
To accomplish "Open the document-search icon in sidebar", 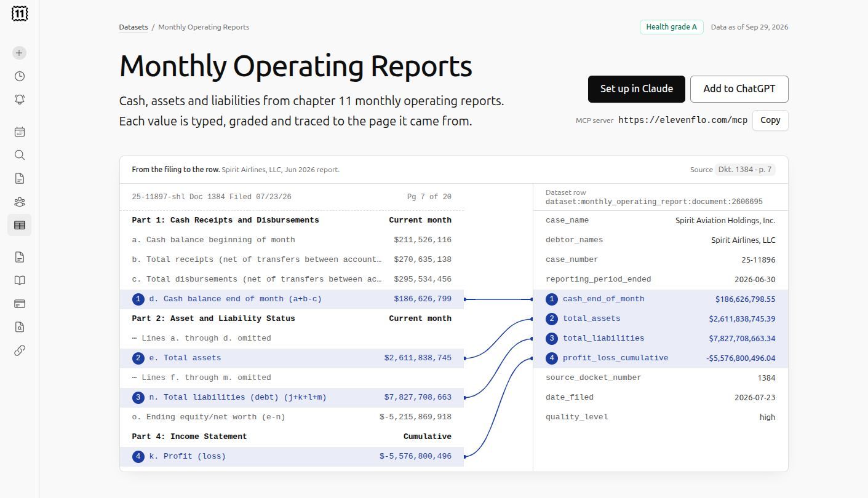I will coord(20,327).
